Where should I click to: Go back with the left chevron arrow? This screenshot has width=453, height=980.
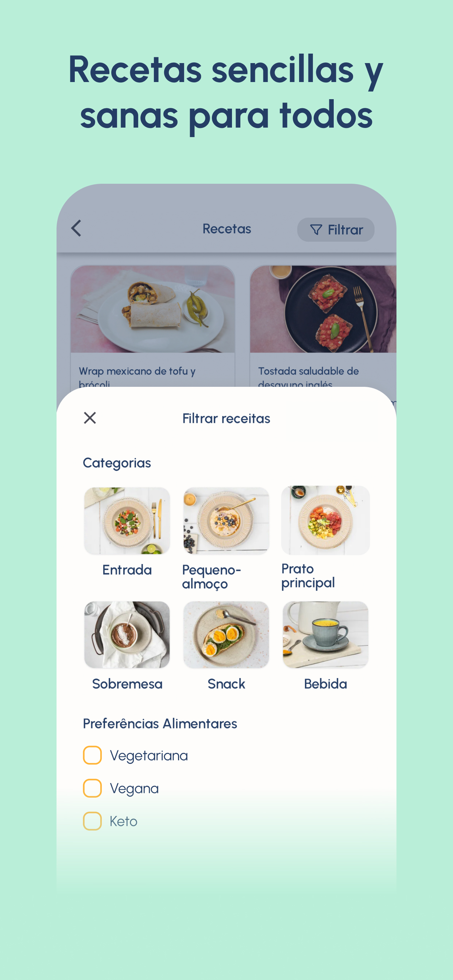point(76,228)
